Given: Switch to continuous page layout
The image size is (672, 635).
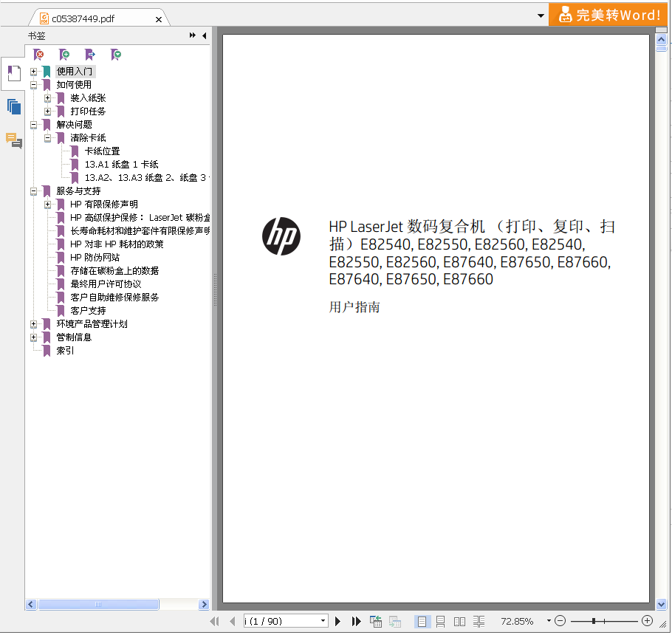Looking at the screenshot, I should (x=440, y=621).
